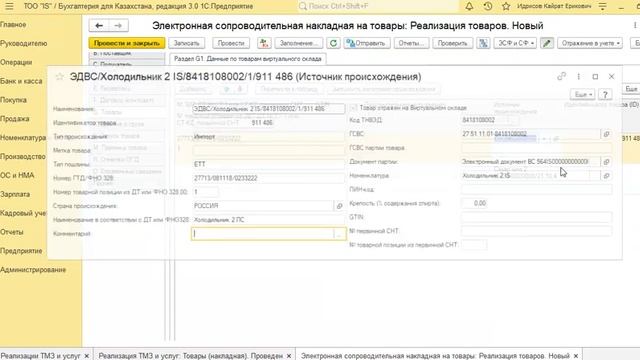Image resolution: width=640 pixels, height=360 pixels.
Task: Search field Поиск Ctrl+Shift+F
Action: tap(378, 6)
